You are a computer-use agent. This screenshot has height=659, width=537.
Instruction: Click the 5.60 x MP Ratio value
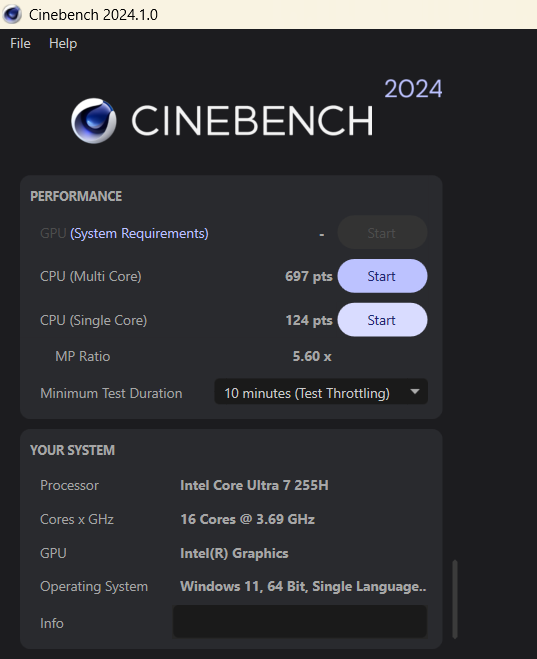tap(312, 356)
